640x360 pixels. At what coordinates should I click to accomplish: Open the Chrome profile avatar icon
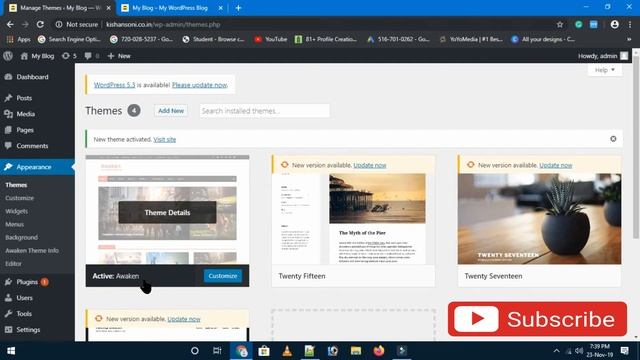(614, 24)
